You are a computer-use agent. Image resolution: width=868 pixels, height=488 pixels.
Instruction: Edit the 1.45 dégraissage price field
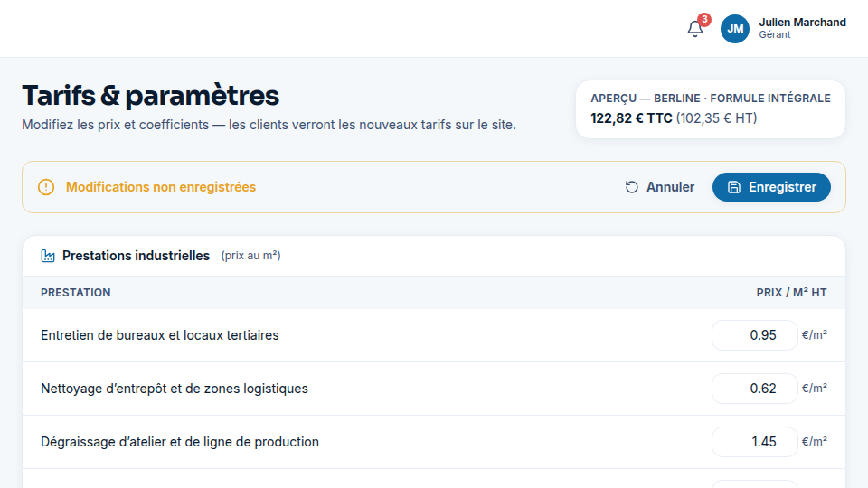coord(754,442)
